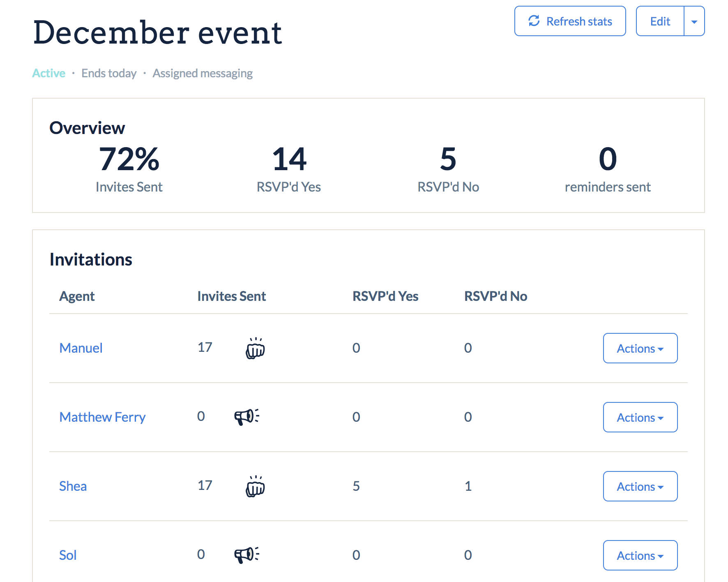Screen dimensions: 728x582
Task: Click the 0 reminders sent stat
Action: [608, 169]
